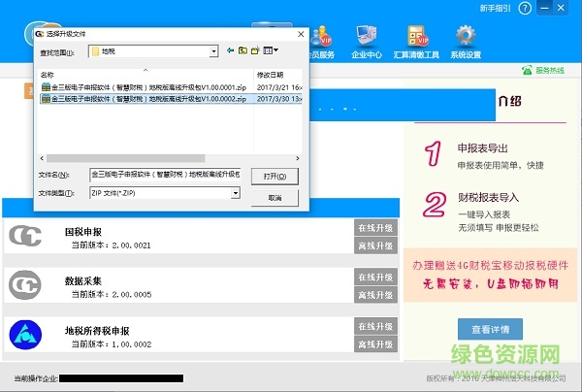
Task: Click zip icon of V1.00.0001 file
Action: click(46, 87)
